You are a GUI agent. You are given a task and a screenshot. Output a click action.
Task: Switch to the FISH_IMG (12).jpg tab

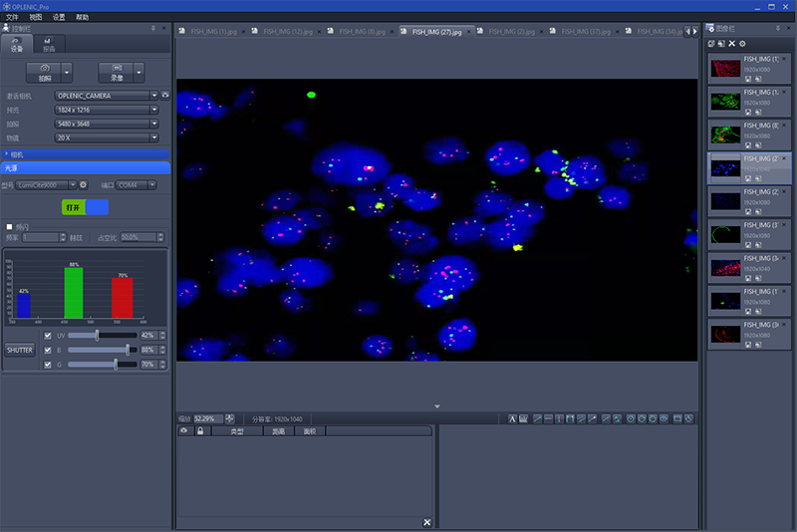(287, 32)
